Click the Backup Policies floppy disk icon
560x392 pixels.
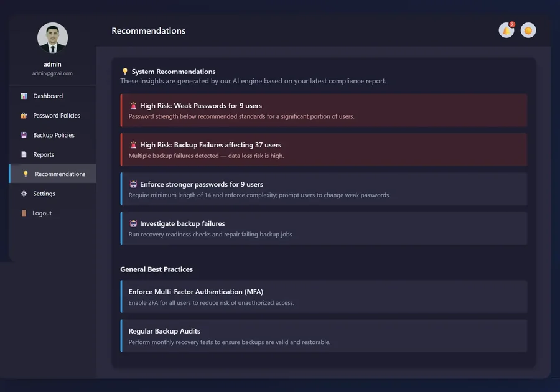tap(24, 135)
